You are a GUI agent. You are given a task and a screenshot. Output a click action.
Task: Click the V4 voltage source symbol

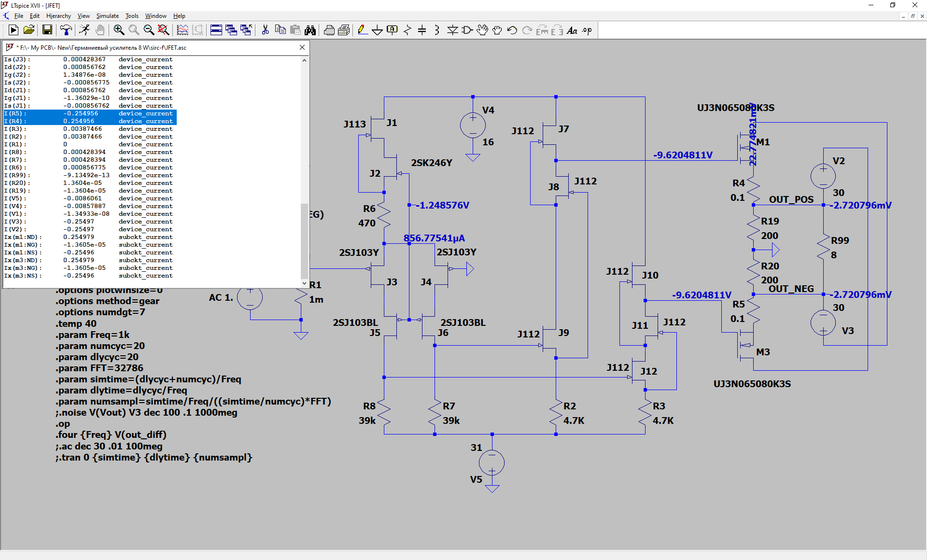(473, 126)
